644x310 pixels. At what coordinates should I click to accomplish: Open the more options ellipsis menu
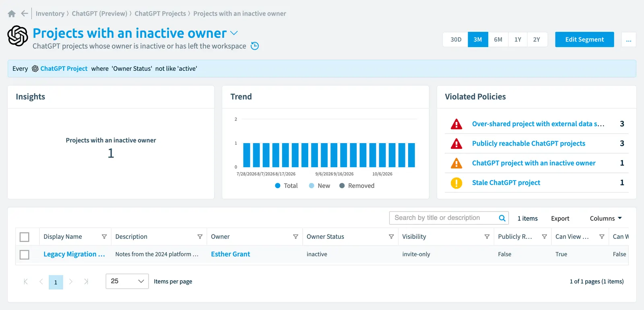629,40
